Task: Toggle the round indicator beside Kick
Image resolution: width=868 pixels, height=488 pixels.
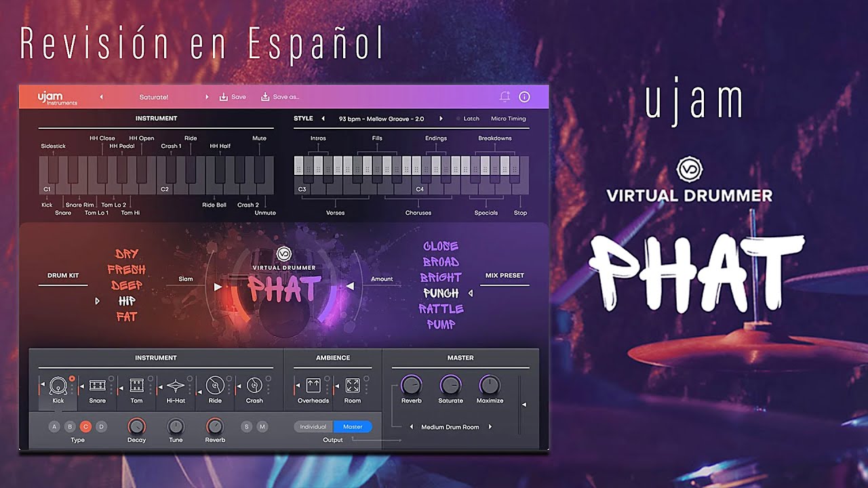Action: coord(72,379)
